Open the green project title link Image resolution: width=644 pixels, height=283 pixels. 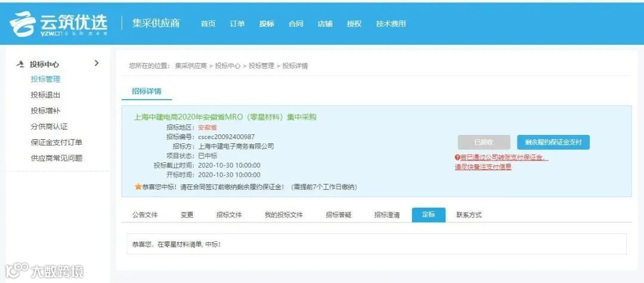coord(225,117)
